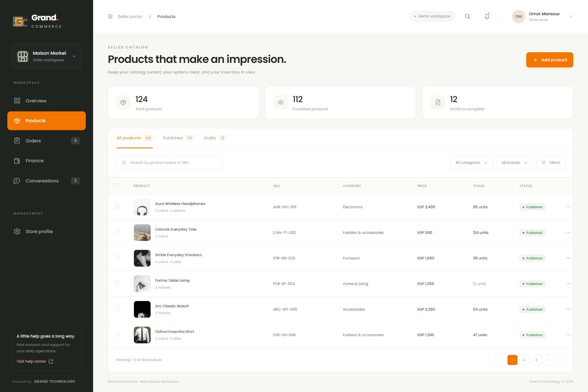Open notifications bell

click(487, 17)
